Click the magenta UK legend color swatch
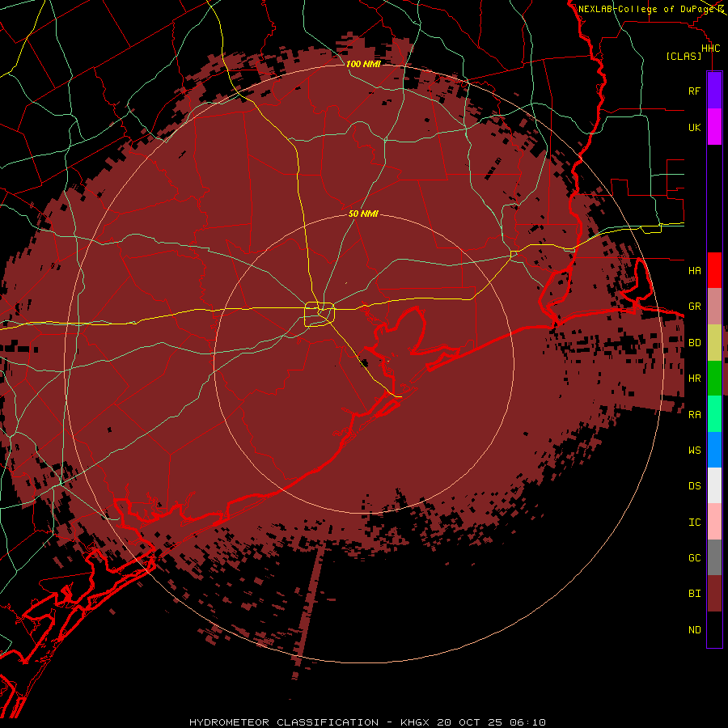 pos(714,127)
